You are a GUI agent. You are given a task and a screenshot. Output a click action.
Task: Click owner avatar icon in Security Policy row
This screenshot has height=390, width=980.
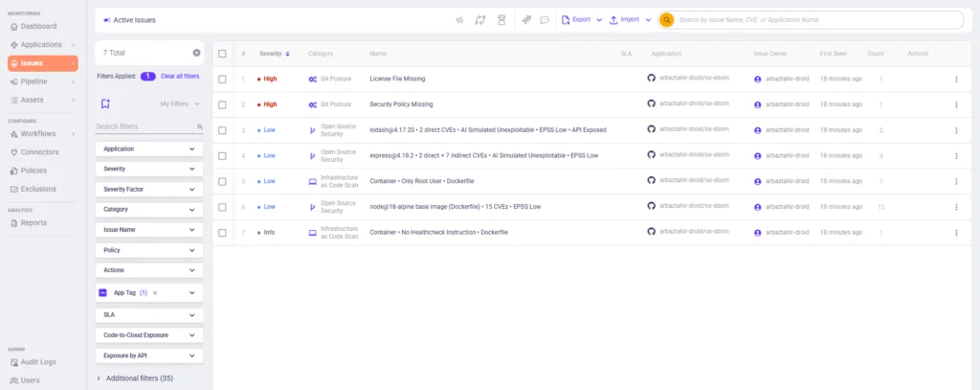758,104
